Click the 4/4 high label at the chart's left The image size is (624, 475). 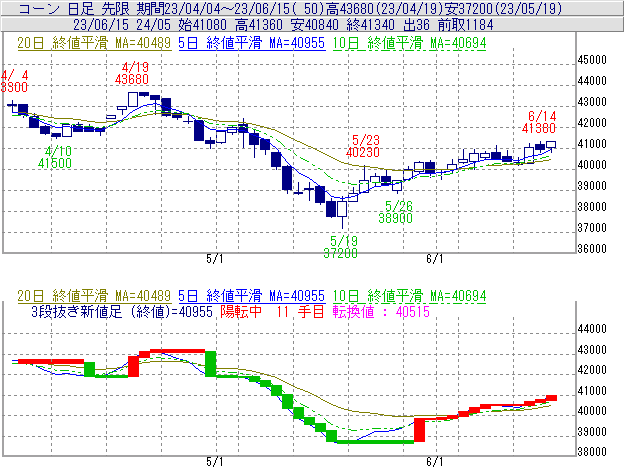14,81
